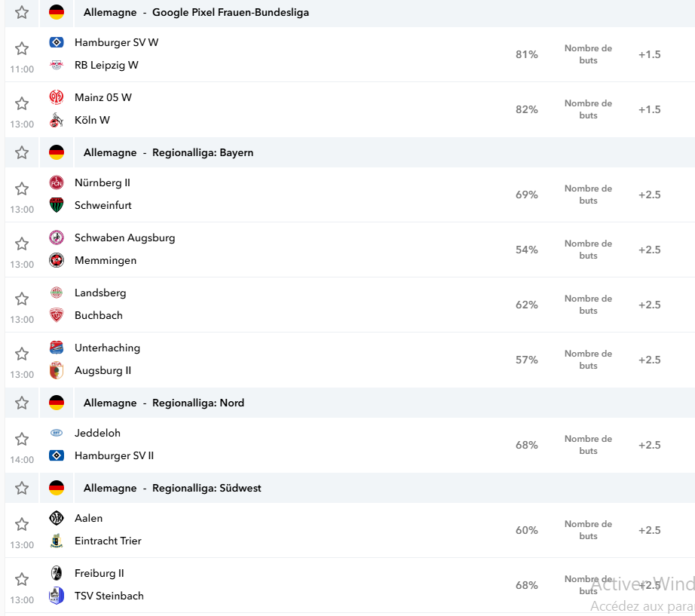Favorite the Hamburger SV W match star
Image resolution: width=695 pixels, height=616 pixels.
tap(22, 48)
